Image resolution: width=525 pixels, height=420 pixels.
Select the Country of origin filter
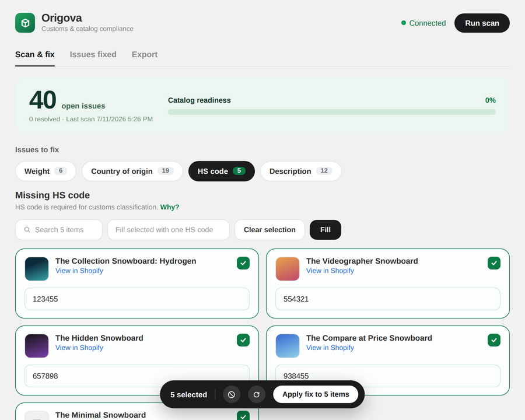point(132,171)
